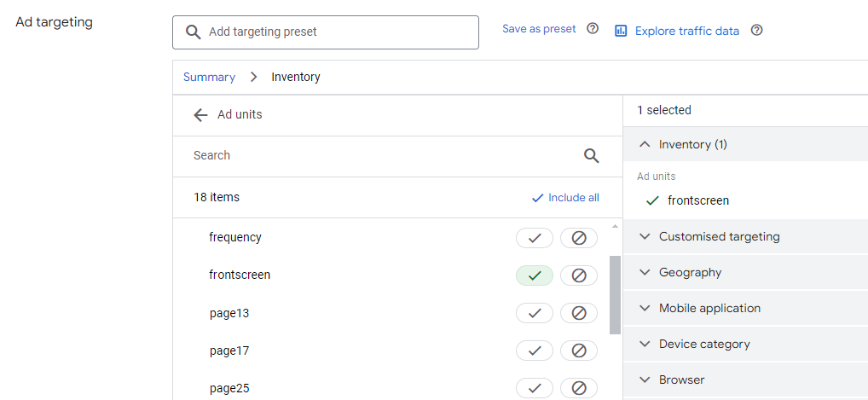The width and height of the screenshot is (868, 400).
Task: Click Include all link
Action: pyautogui.click(x=565, y=198)
